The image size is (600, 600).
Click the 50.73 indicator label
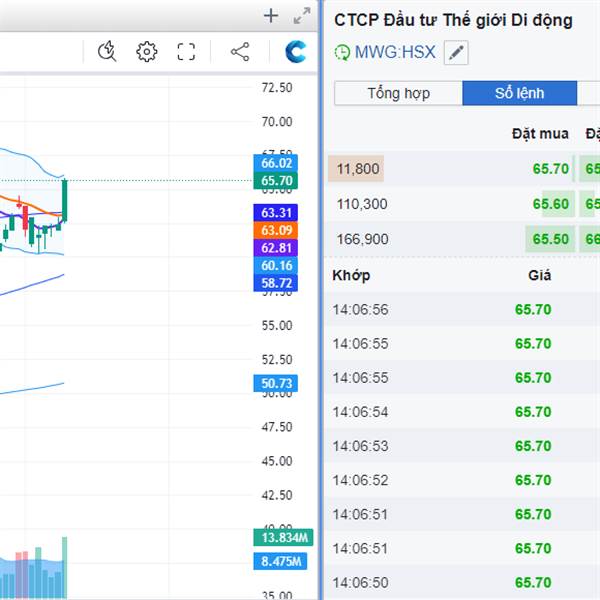276,383
